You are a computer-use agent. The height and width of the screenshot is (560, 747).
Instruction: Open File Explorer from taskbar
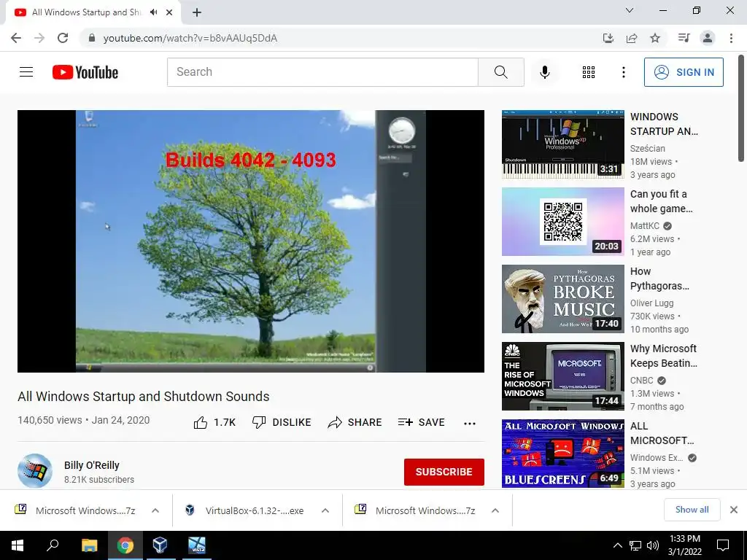(89, 545)
